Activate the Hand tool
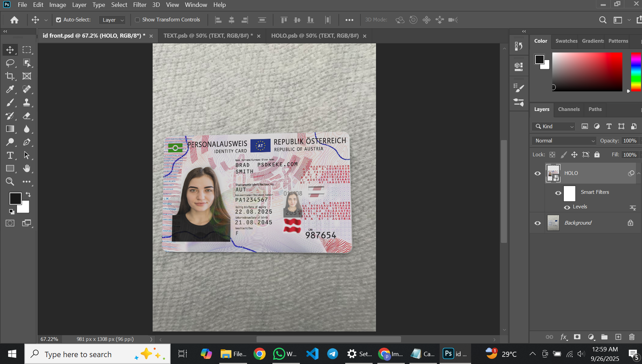The height and width of the screenshot is (364, 642). click(x=27, y=168)
